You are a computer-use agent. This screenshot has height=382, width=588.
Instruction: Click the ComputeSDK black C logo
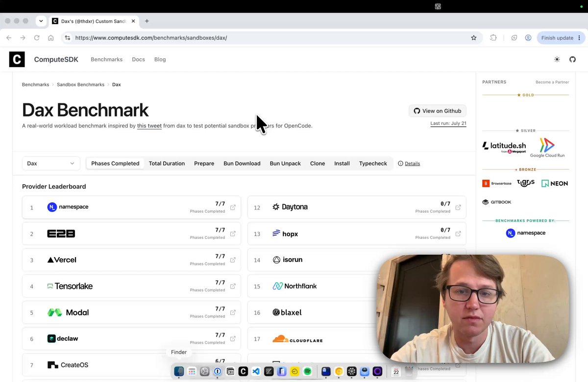pyautogui.click(x=17, y=59)
